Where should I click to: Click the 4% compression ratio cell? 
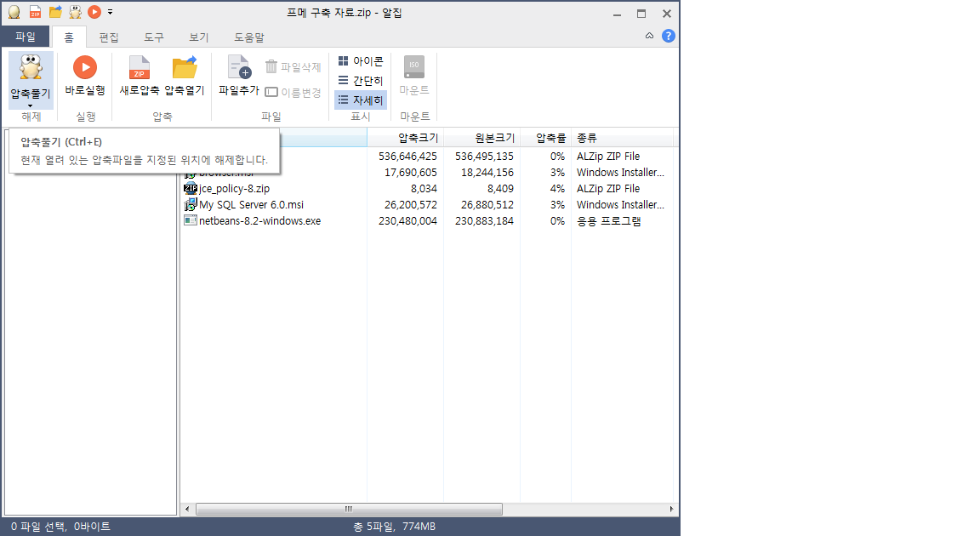557,189
